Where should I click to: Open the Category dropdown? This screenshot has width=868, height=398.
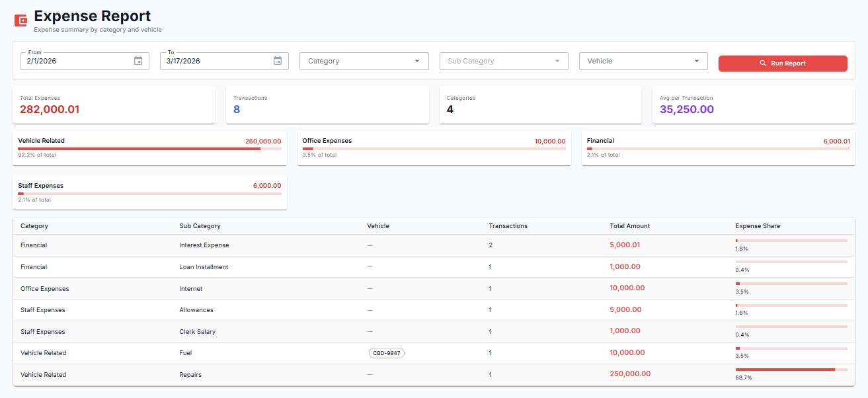pos(363,61)
